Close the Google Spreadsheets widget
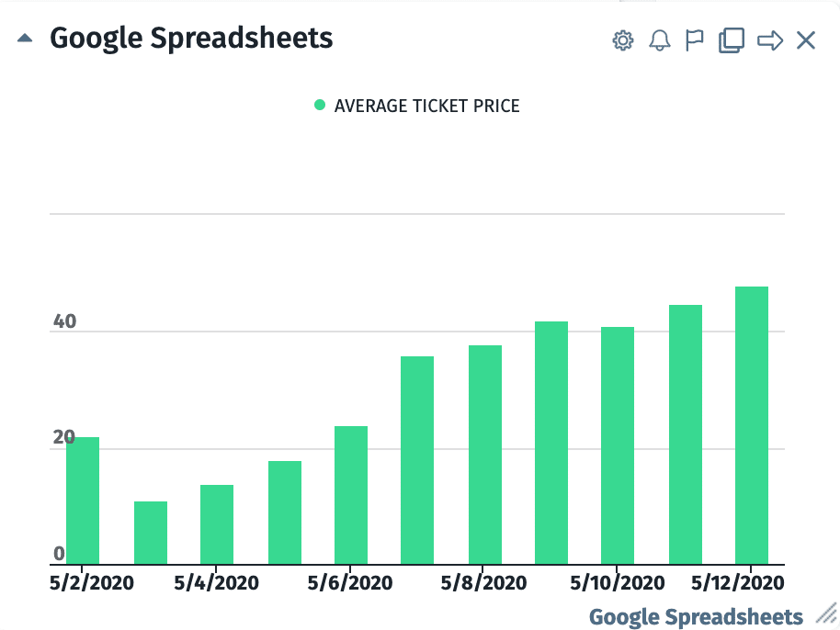The image size is (840, 630). click(x=806, y=40)
